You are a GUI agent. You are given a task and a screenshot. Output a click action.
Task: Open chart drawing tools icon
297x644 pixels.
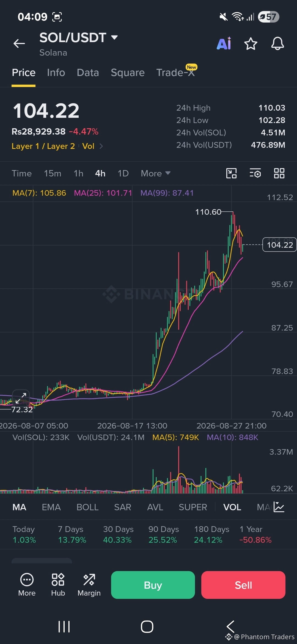pyautogui.click(x=231, y=173)
